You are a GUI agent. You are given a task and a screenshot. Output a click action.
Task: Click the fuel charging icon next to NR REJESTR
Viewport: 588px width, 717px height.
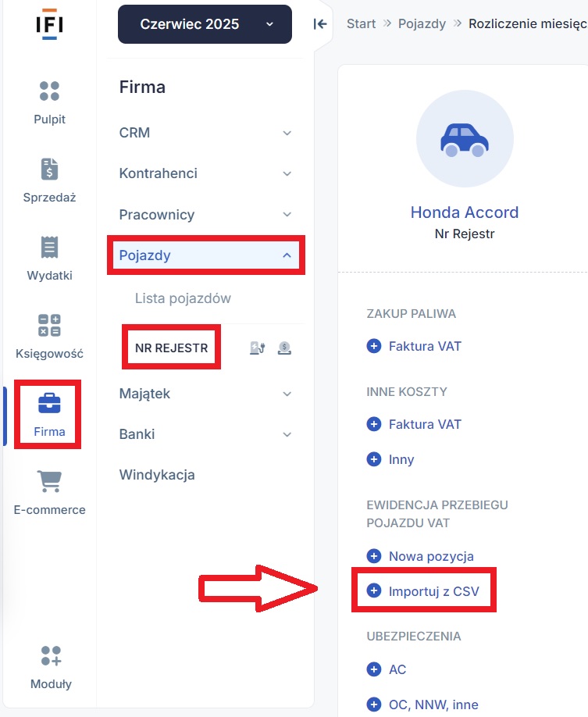[x=258, y=348]
